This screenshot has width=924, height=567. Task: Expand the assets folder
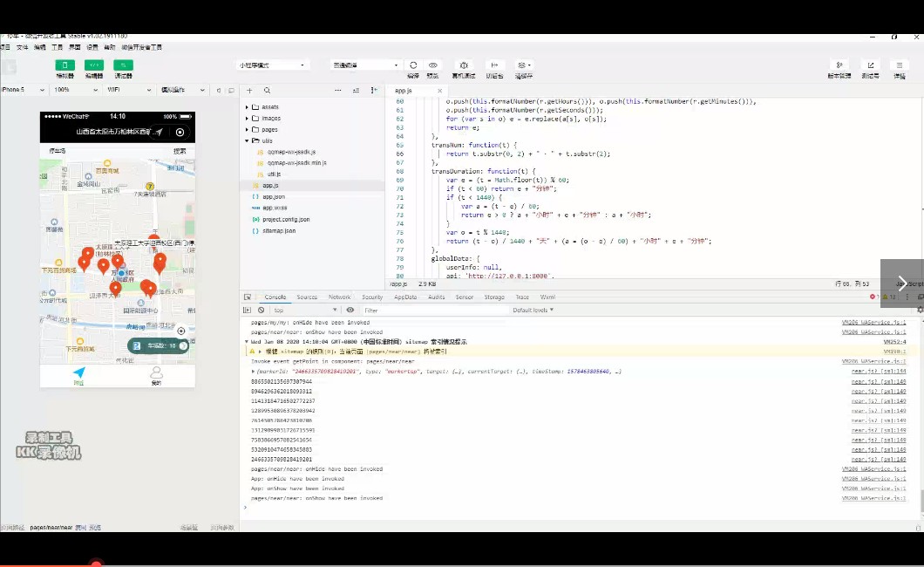pyautogui.click(x=247, y=107)
